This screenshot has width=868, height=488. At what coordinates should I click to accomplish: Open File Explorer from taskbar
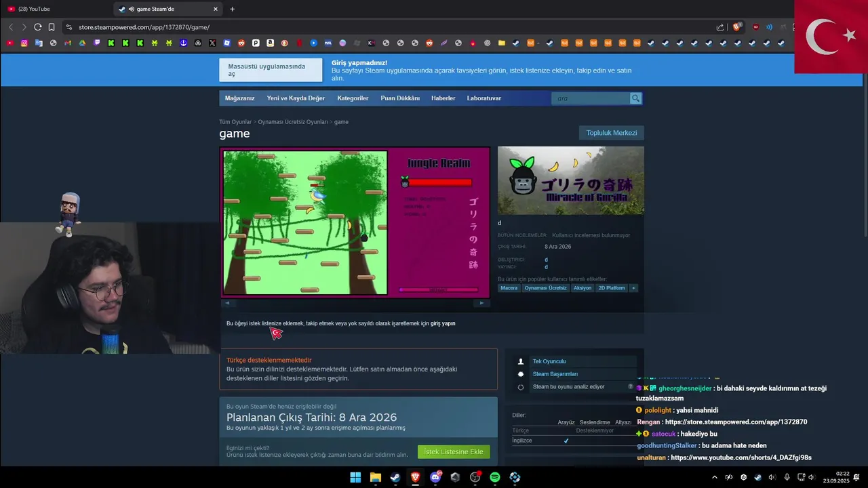click(375, 477)
